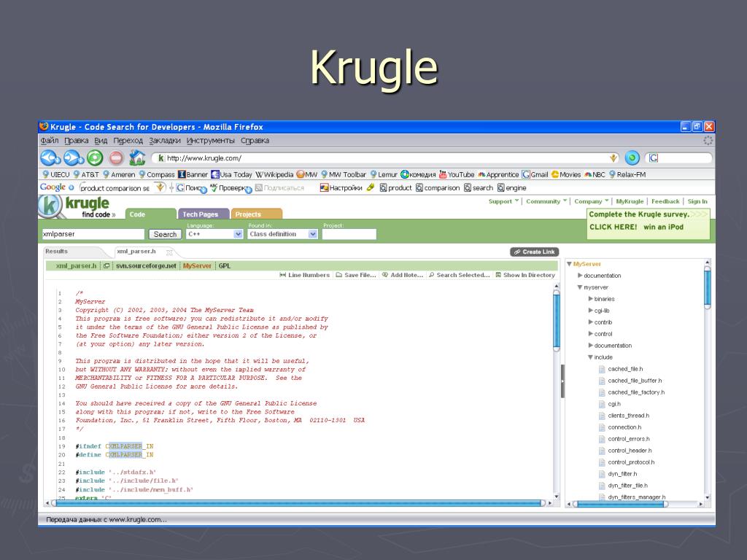This screenshot has width=747, height=560.
Task: Expand the binaries folder
Action: (x=591, y=299)
